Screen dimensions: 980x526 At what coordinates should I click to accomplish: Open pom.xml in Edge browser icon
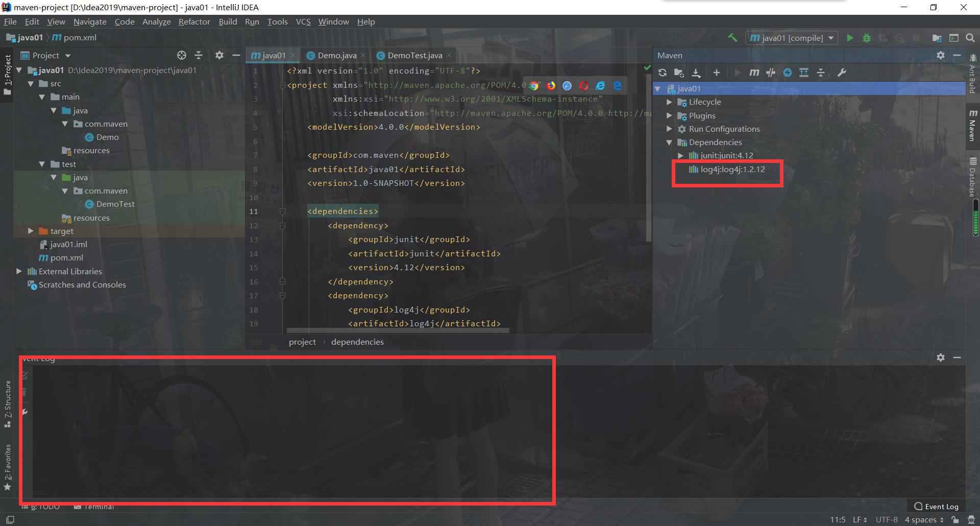[618, 86]
